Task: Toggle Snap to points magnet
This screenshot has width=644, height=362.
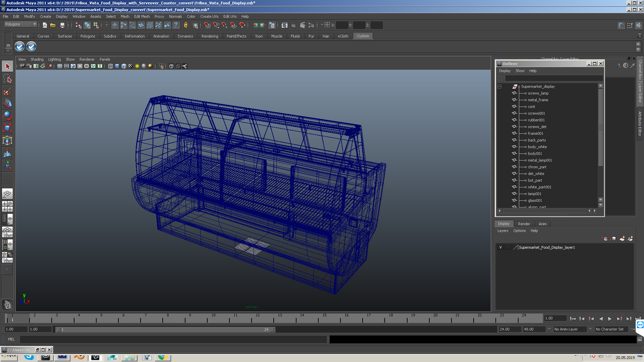Action: coord(224,25)
